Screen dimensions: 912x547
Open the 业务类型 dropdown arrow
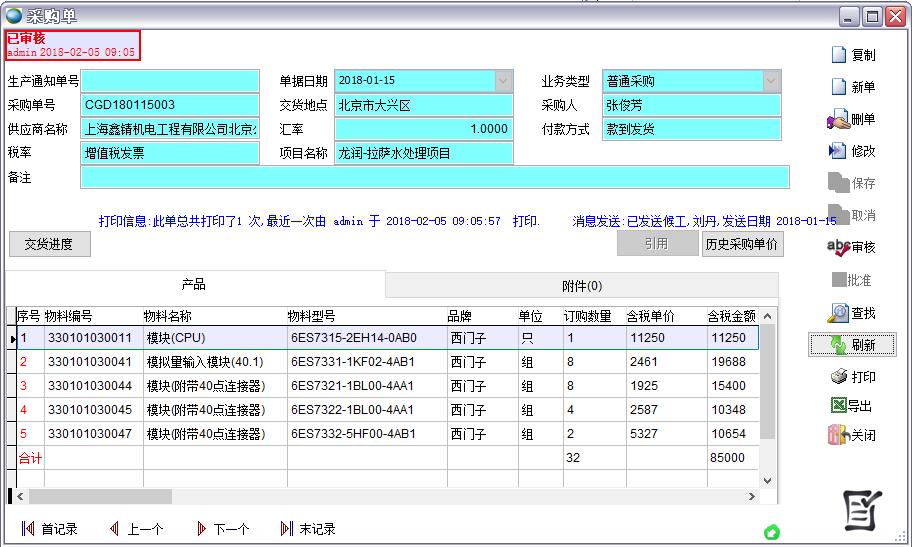771,81
